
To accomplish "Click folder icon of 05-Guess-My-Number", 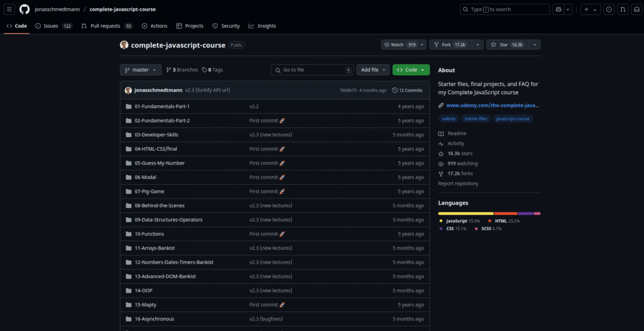I will pyautogui.click(x=128, y=163).
